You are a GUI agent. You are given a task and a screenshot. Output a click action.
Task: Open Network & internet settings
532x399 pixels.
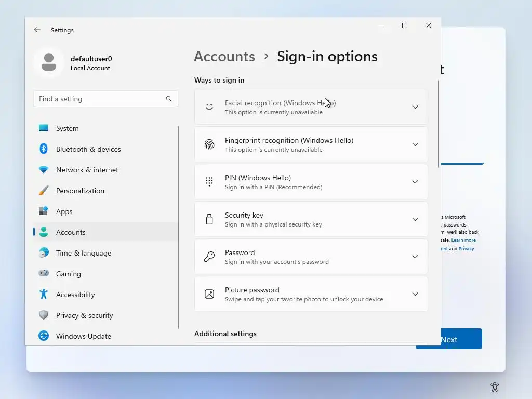click(x=105, y=170)
